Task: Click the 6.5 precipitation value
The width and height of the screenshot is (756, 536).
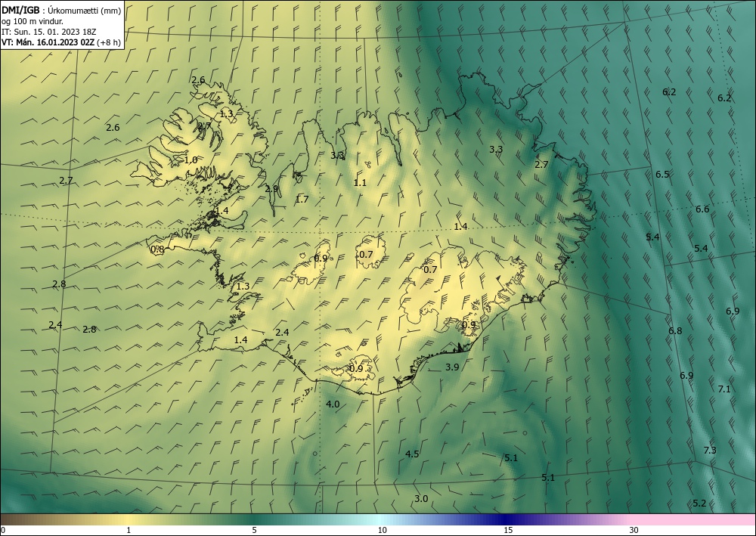Action: pyautogui.click(x=662, y=175)
